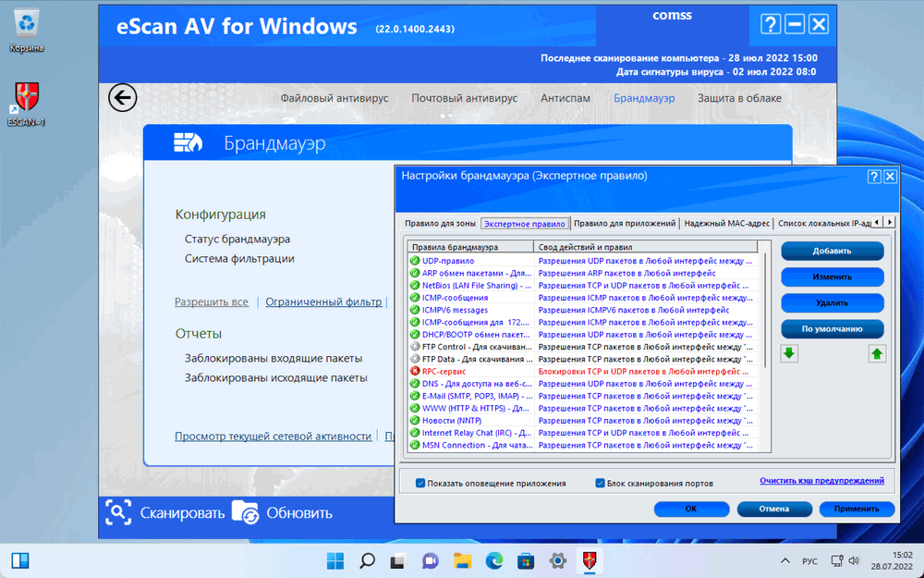
Task: Click eScan shield icon in taskbar
Action: pos(590,560)
